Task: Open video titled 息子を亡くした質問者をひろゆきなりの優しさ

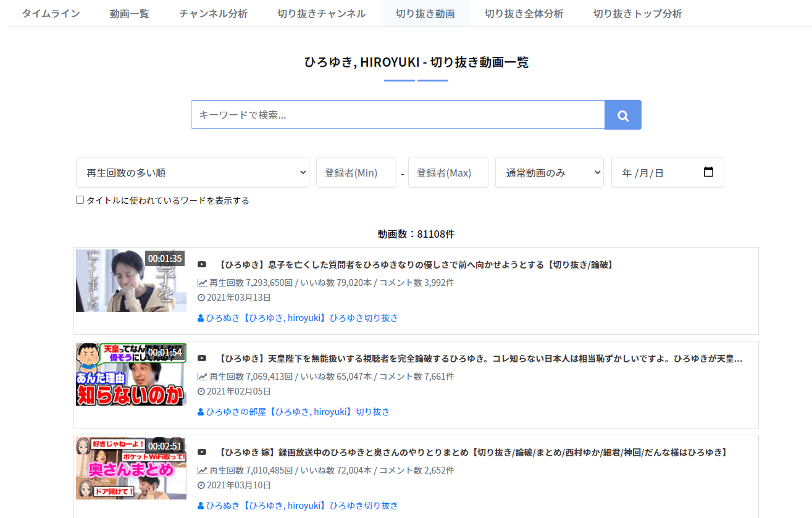Action: 417,265
